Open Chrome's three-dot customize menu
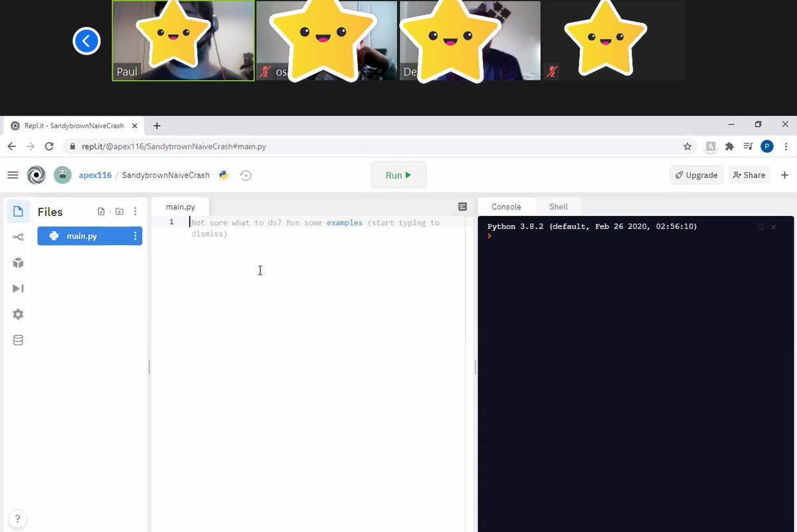 (786, 146)
